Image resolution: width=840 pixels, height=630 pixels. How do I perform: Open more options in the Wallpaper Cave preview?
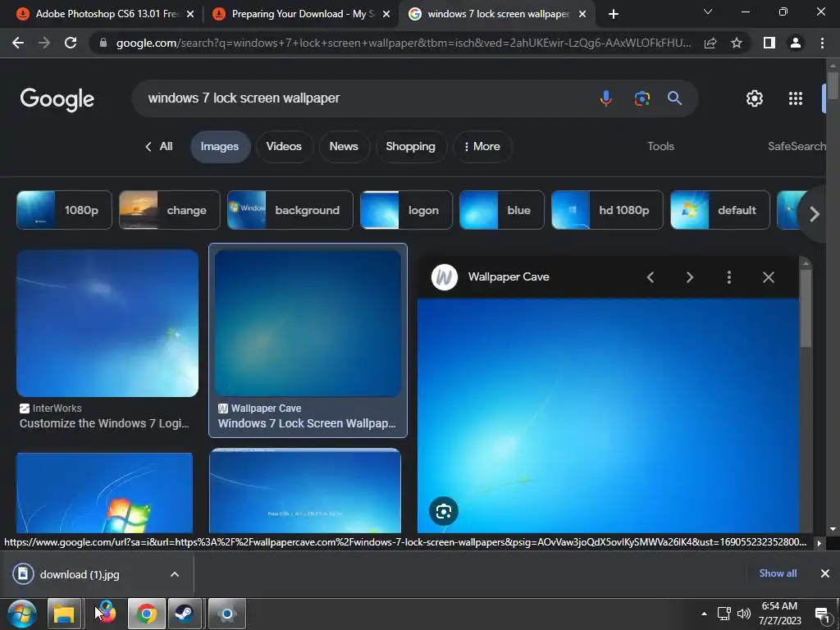(728, 277)
